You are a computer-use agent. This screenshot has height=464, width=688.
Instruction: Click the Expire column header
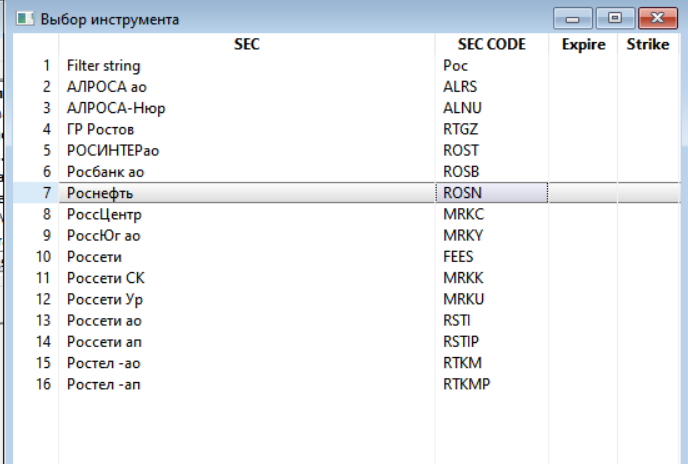(583, 44)
